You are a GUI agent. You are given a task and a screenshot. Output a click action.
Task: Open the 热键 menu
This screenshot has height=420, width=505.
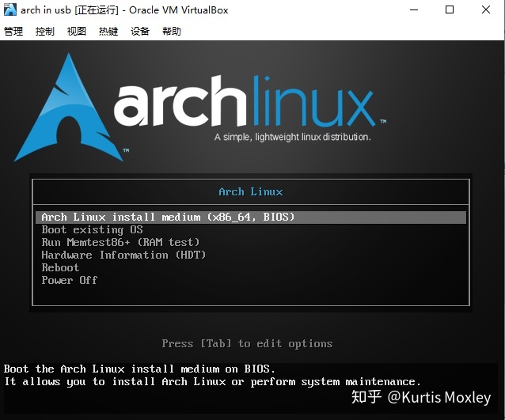click(x=108, y=31)
